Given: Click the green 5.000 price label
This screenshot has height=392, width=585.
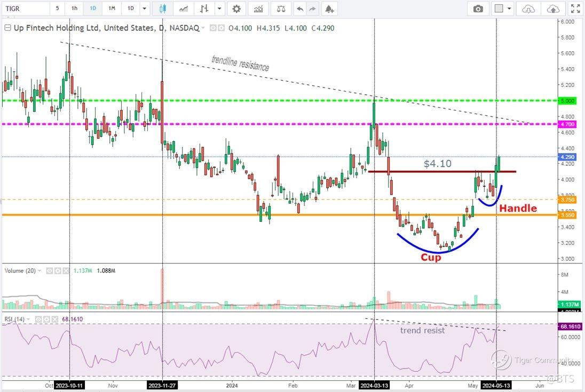Looking at the screenshot, I should tap(567, 101).
